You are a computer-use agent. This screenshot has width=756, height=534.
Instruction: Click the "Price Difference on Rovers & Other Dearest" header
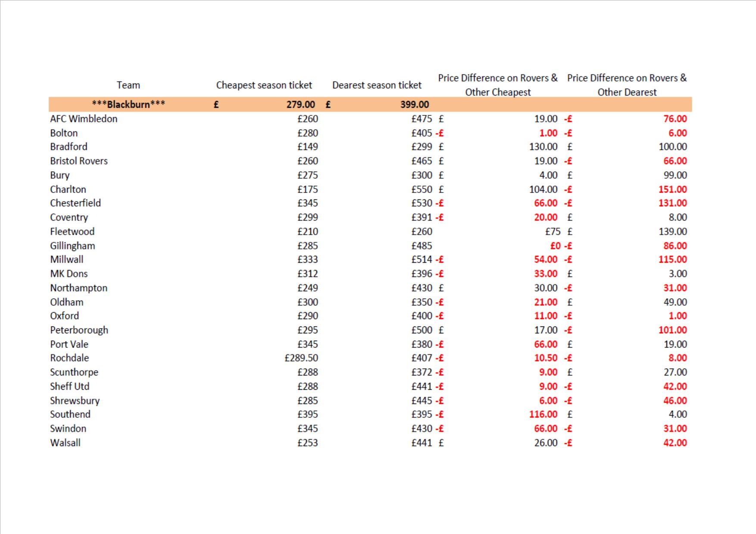pos(627,85)
